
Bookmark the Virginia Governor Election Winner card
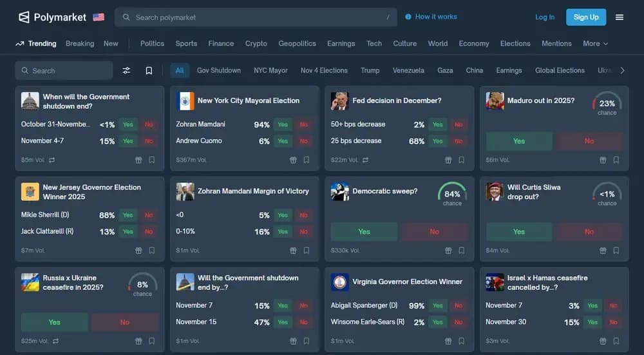[x=461, y=341]
